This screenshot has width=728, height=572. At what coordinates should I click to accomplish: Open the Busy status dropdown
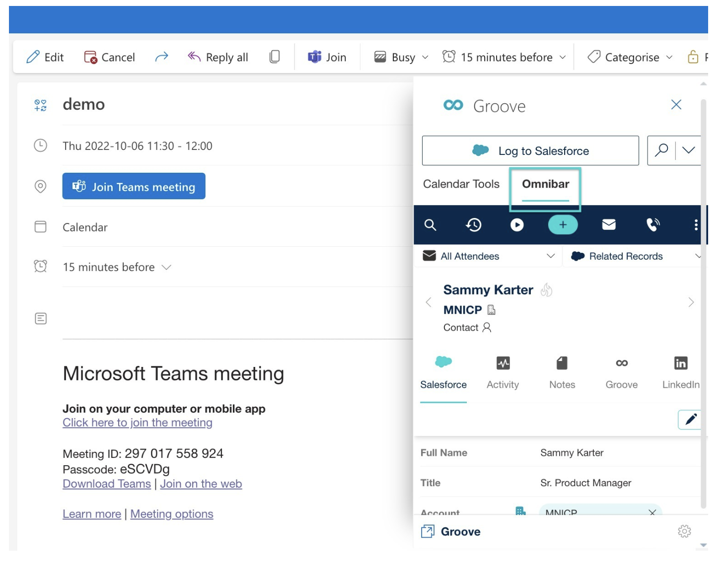401,57
